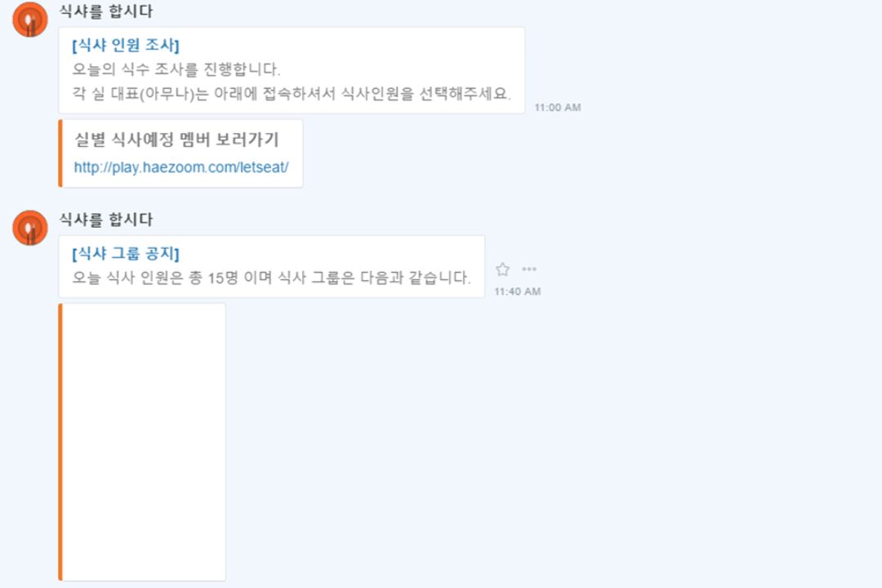Select text 오늘 식사 인원은 총 15명
This screenshot has width=882, height=588.
155,278
